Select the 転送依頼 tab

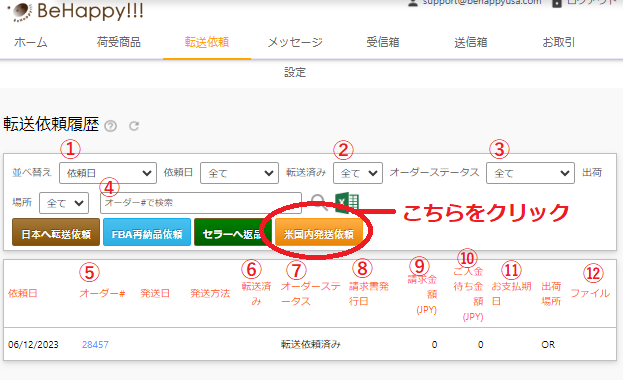click(x=207, y=42)
